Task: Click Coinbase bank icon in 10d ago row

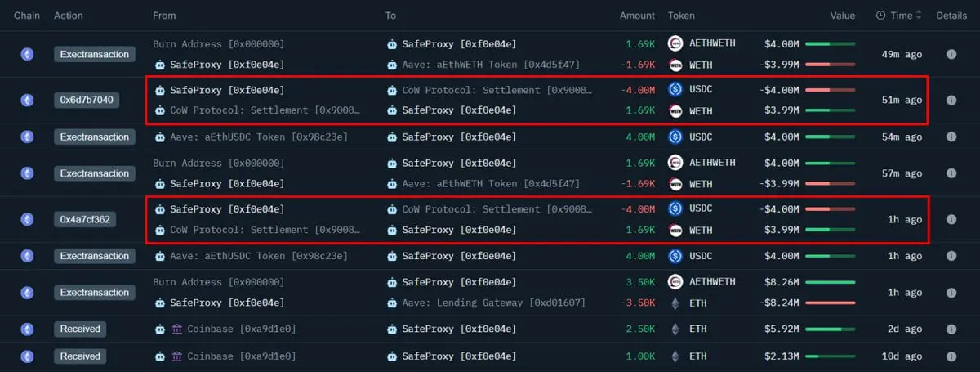Action: 177,356
